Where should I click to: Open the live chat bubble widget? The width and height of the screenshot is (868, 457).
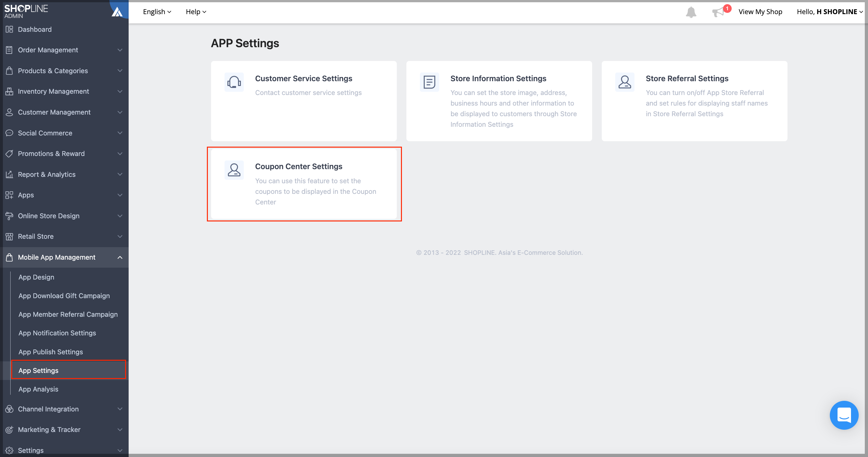click(844, 415)
